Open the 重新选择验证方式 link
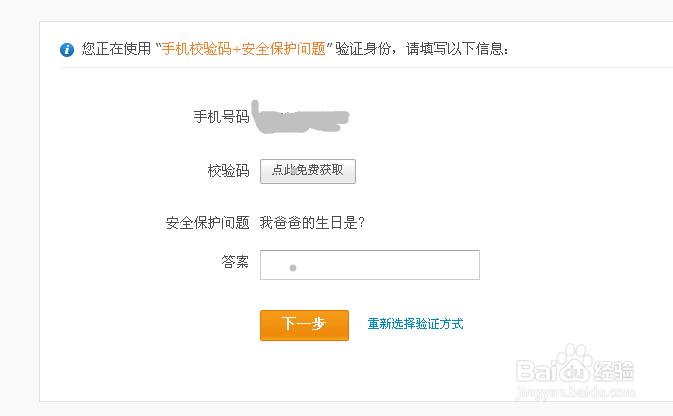The width and height of the screenshot is (673, 416). [415, 324]
